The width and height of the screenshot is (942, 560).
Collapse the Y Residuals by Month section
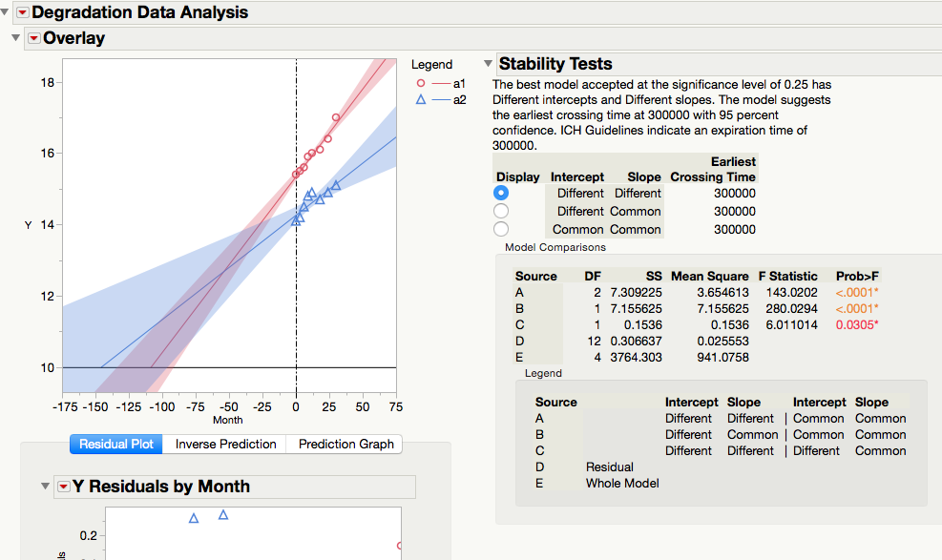pyautogui.click(x=44, y=487)
